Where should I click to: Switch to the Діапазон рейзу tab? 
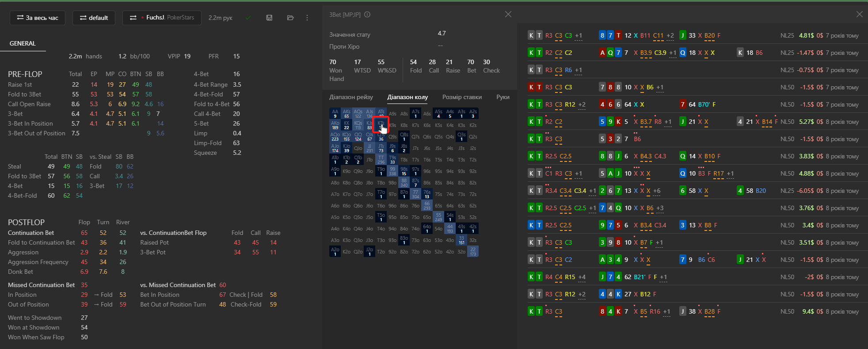click(x=351, y=97)
